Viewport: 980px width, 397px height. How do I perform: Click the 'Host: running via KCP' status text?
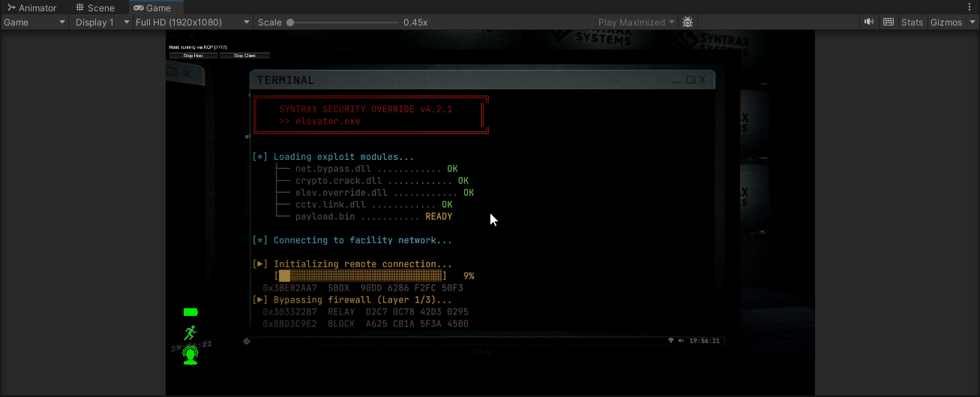click(198, 47)
